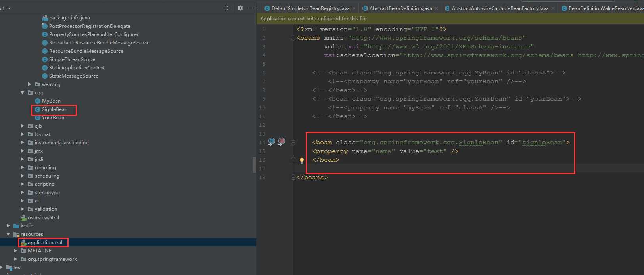Click the SimpleThreadScope class icon
Viewport: 644px width, 275px height.
point(45,59)
